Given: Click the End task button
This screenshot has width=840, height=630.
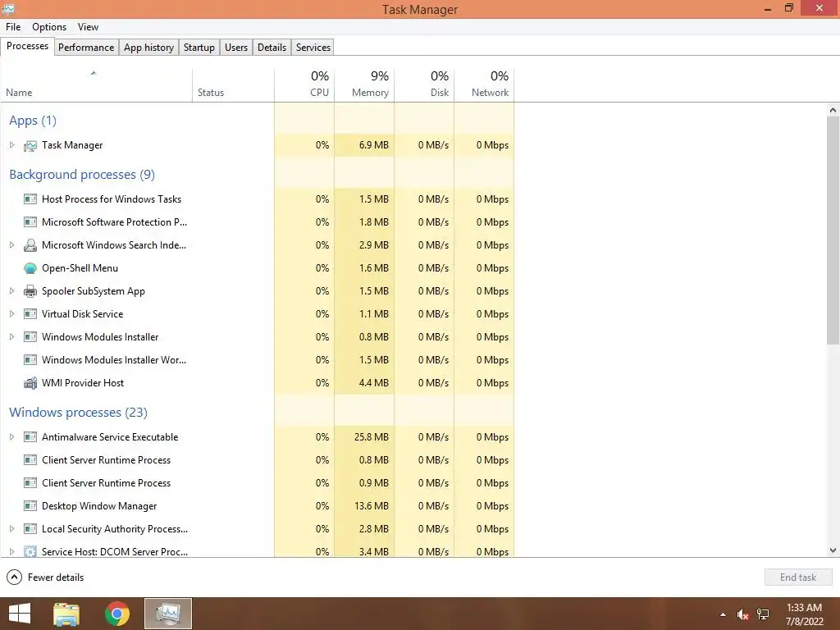Looking at the screenshot, I should [x=798, y=577].
